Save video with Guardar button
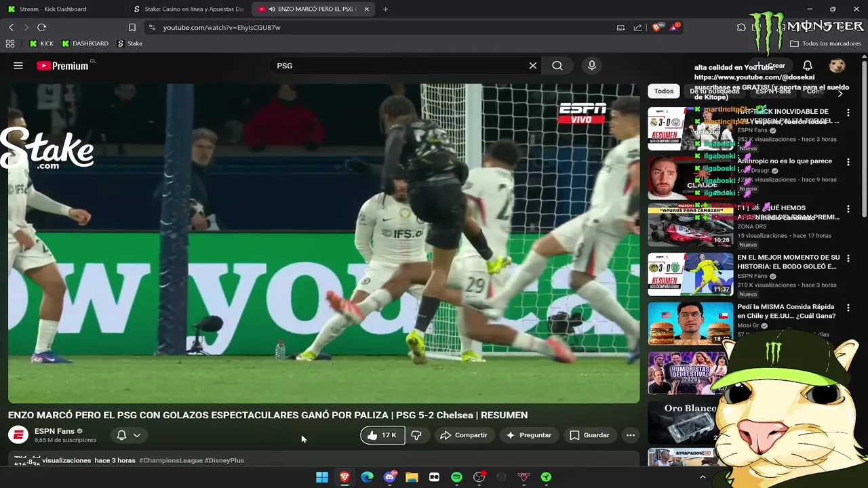The image size is (868, 488). click(589, 435)
